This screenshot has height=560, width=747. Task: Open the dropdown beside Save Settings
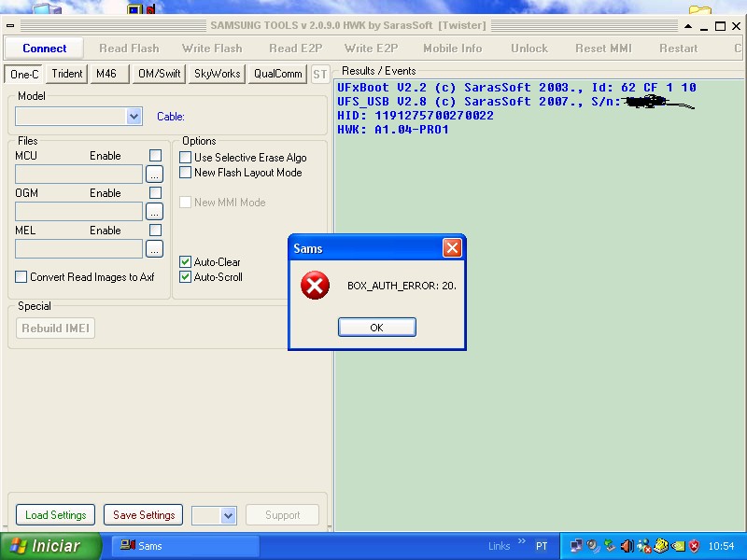pos(228,515)
